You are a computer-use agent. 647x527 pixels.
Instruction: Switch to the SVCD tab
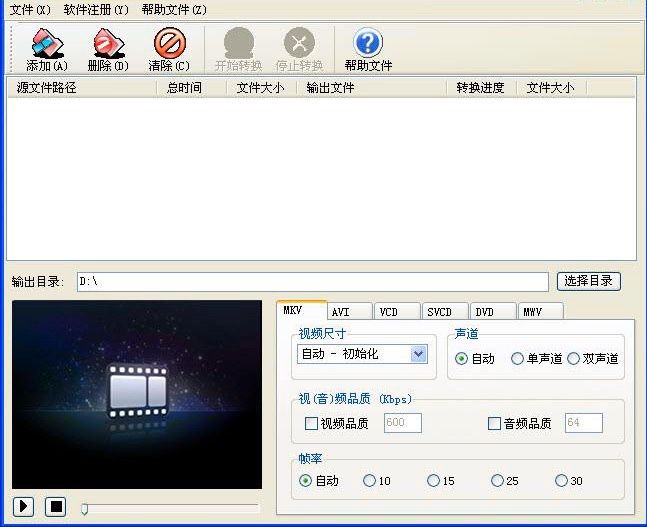click(446, 312)
